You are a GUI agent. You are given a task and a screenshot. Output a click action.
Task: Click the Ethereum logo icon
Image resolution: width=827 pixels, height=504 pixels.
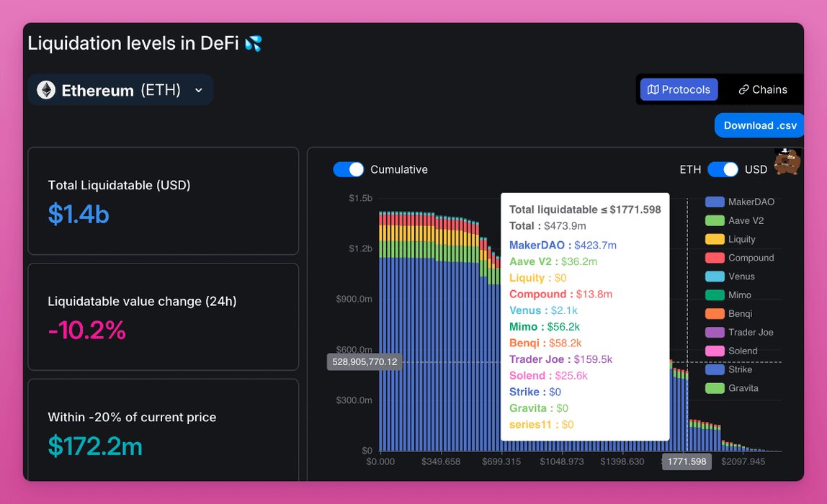point(46,90)
